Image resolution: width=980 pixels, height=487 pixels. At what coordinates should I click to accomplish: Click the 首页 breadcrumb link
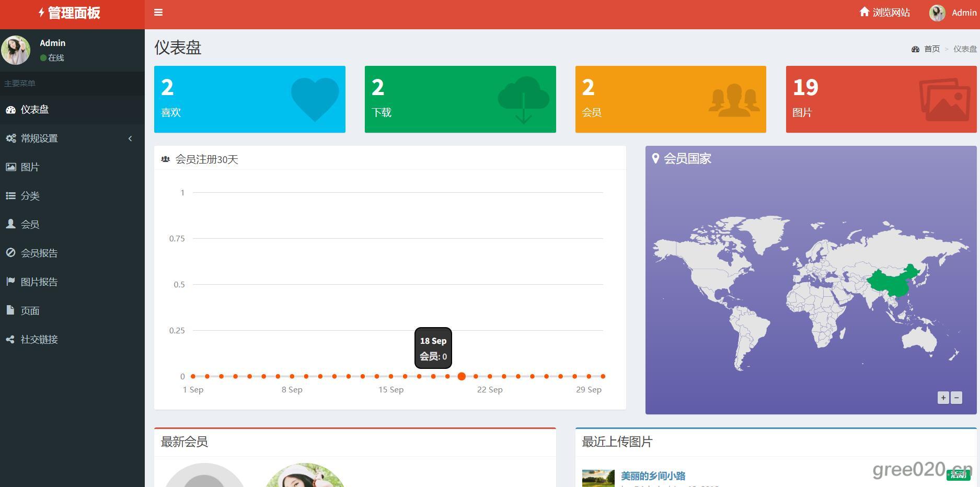click(931, 49)
